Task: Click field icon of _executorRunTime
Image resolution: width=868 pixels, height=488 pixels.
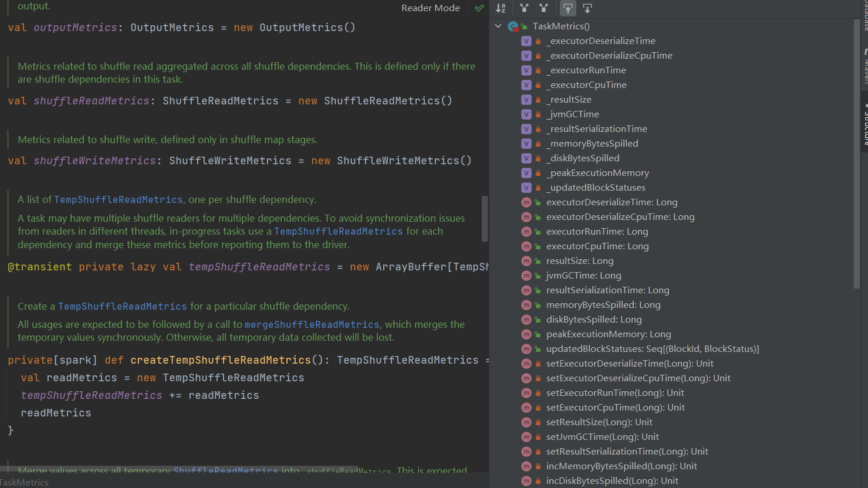Action: pyautogui.click(x=526, y=70)
